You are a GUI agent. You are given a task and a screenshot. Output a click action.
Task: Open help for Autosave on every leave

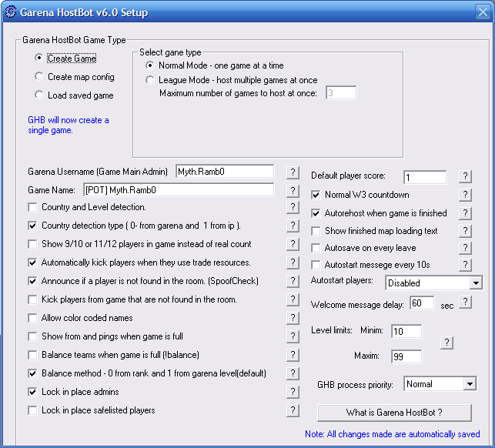[x=465, y=248]
